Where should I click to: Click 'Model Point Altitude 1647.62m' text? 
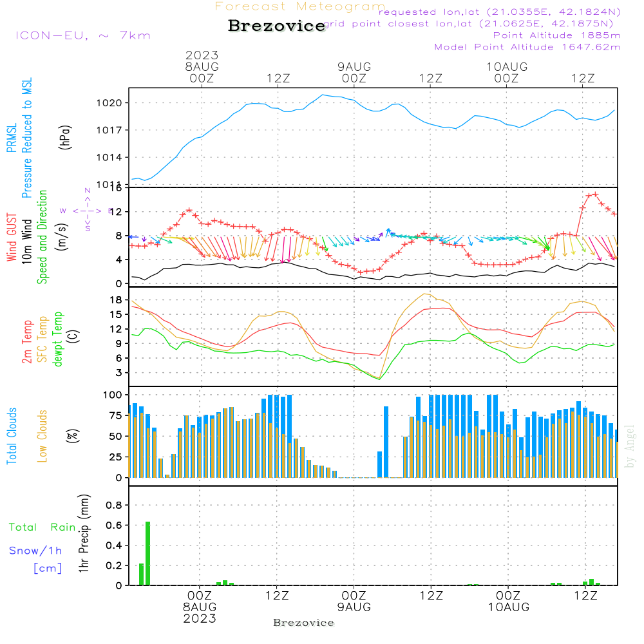point(527,47)
